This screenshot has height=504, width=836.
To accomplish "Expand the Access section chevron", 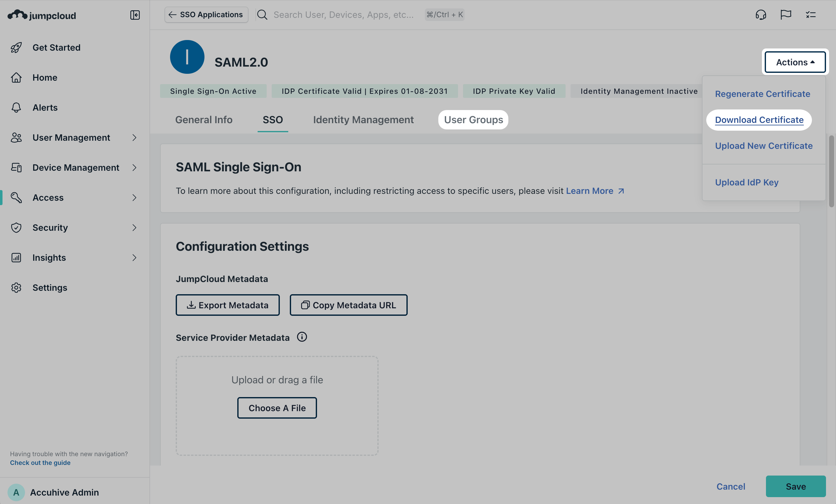I will tap(134, 198).
